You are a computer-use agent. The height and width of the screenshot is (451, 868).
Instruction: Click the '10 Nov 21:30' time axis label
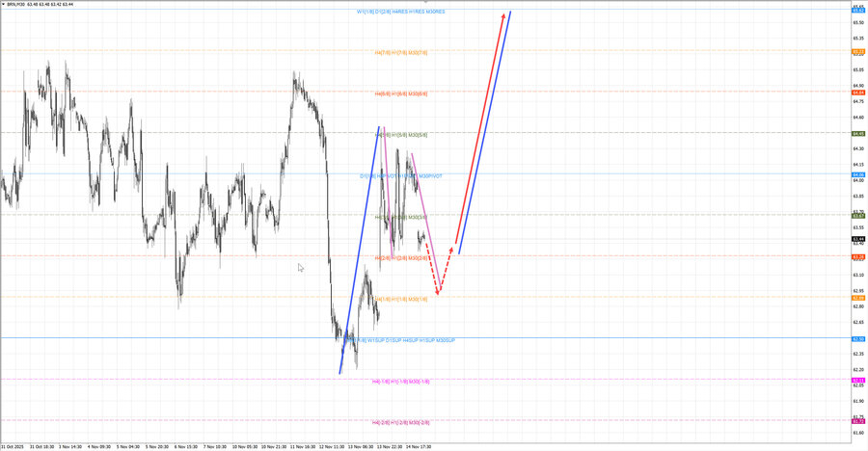273,446
